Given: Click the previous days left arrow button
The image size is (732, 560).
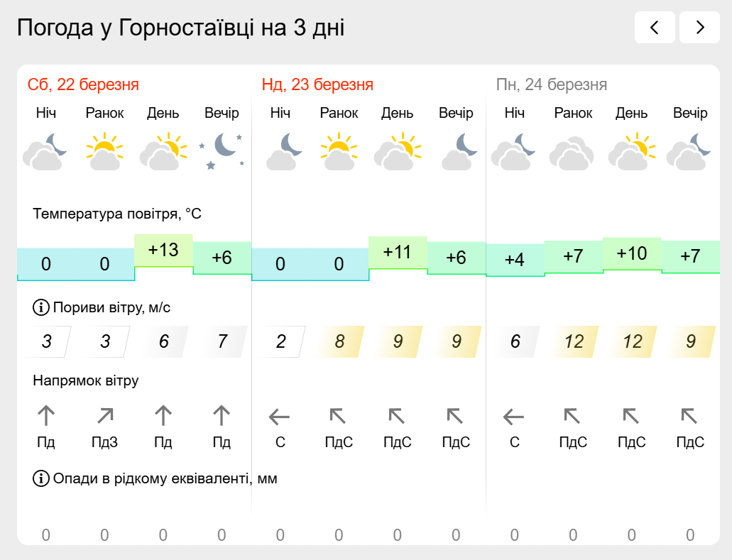Looking at the screenshot, I should tap(655, 28).
